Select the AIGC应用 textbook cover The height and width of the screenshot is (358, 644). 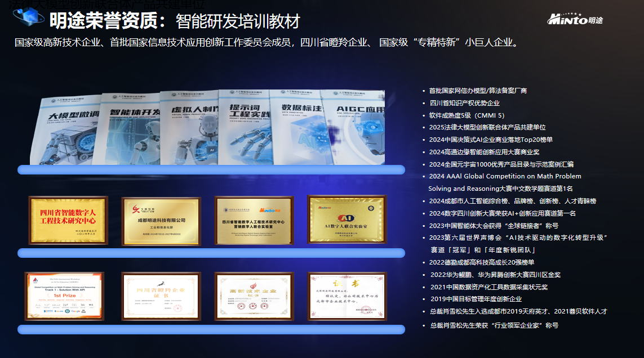(354, 127)
